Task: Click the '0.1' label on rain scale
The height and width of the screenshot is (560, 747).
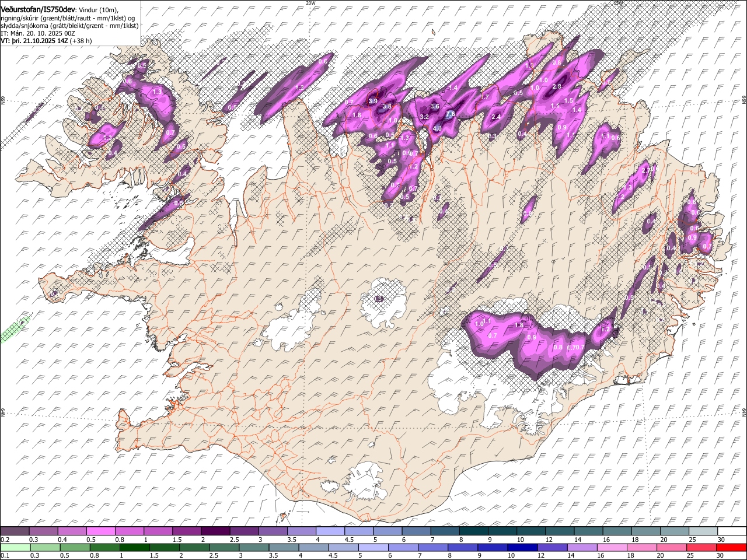Action: coord(4,555)
